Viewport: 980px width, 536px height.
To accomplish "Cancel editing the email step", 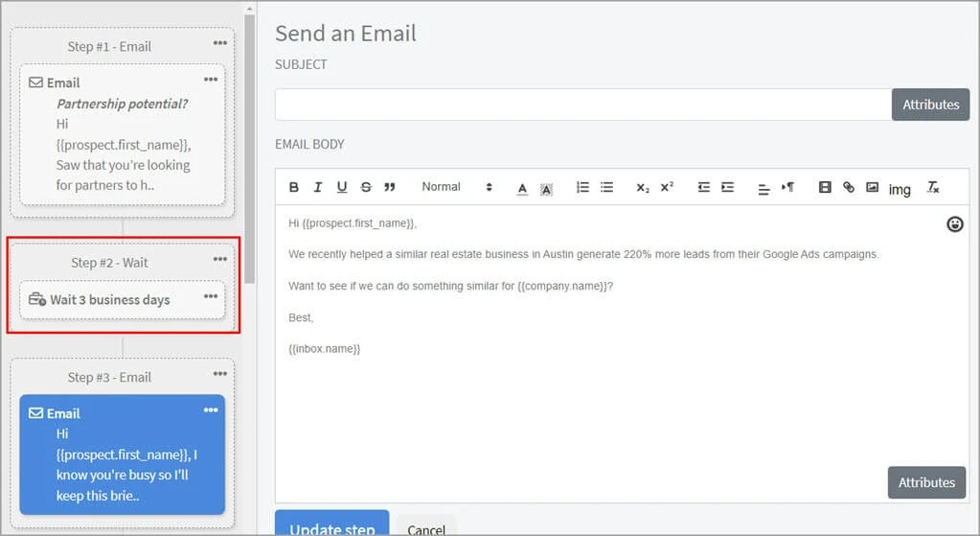I will [426, 527].
